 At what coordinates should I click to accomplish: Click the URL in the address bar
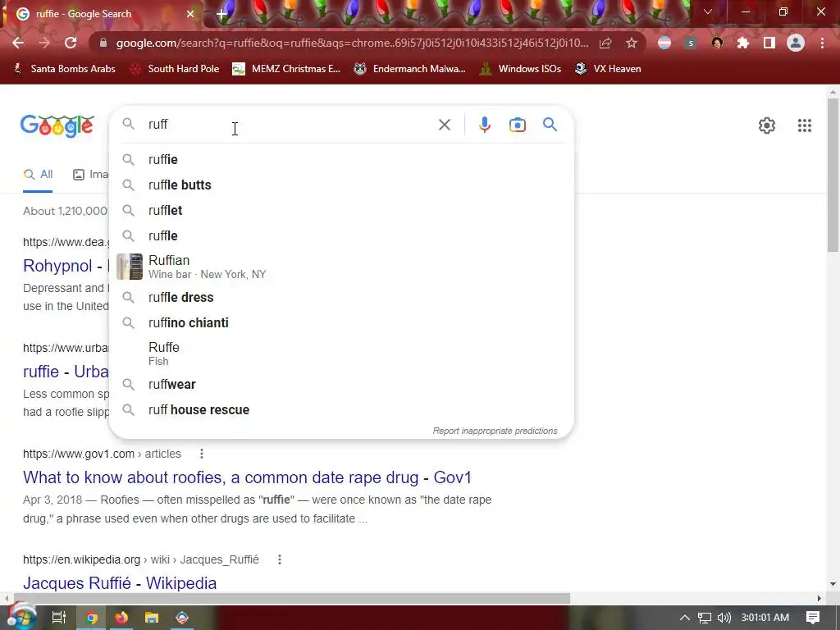pos(352,43)
